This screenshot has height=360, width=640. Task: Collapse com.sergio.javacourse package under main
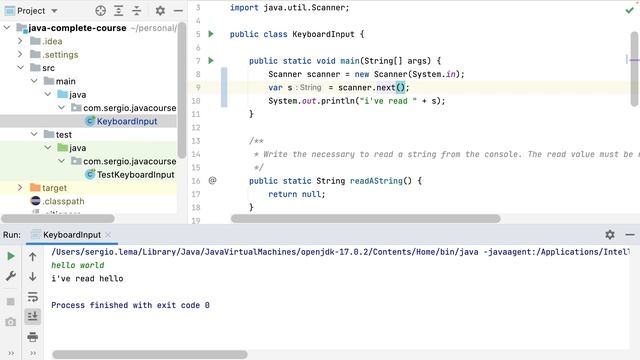point(61,108)
